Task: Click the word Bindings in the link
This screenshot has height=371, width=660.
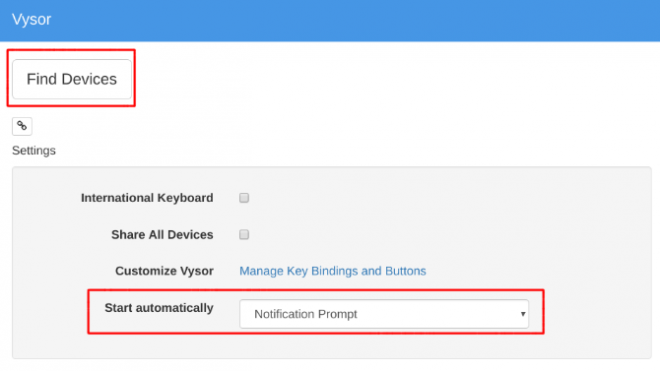Action: coord(334,271)
